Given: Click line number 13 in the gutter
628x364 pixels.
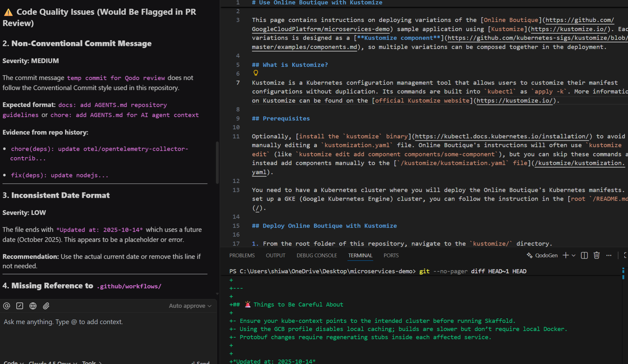Looking at the screenshot, I should (236, 190).
